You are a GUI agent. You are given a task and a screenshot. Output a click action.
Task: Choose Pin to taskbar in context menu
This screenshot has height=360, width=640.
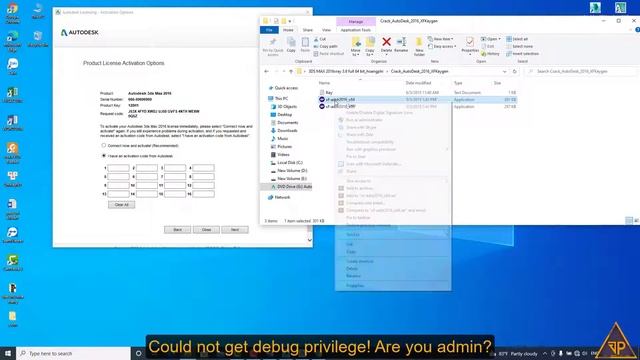(358, 218)
